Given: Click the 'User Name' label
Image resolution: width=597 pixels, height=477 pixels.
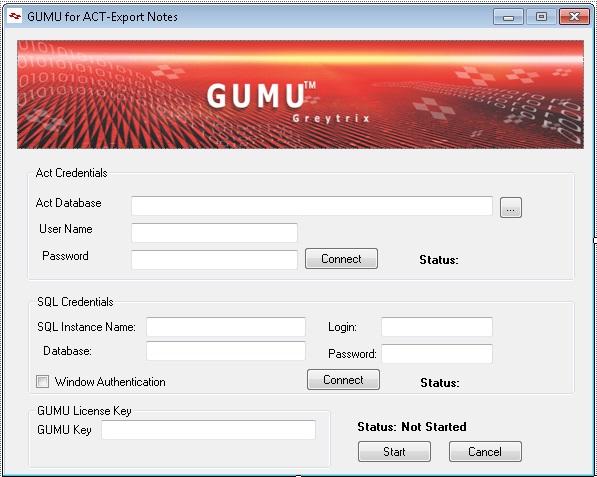Looking at the screenshot, I should [66, 229].
